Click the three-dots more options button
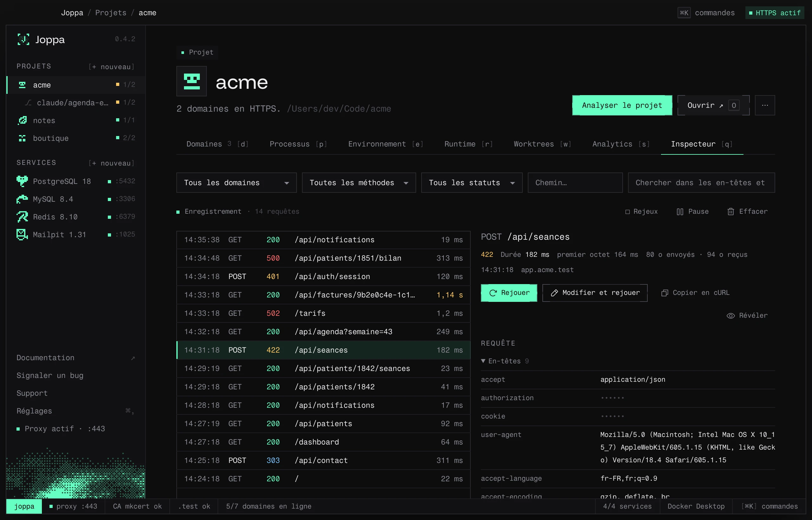 (765, 105)
